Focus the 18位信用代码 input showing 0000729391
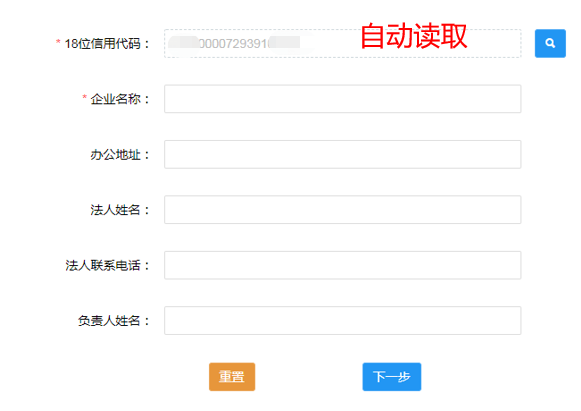Image resolution: width=581 pixels, height=411 pixels. (343, 43)
